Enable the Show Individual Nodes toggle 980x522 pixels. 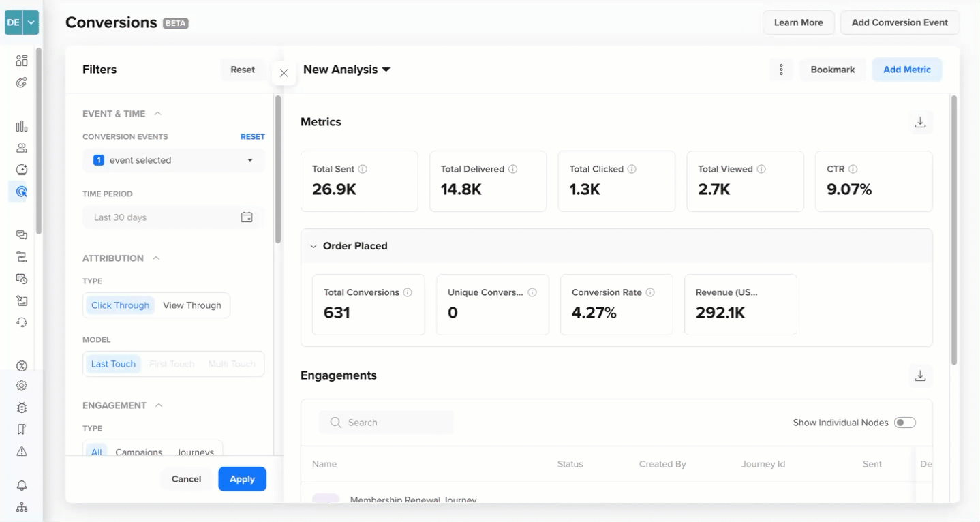905,423
